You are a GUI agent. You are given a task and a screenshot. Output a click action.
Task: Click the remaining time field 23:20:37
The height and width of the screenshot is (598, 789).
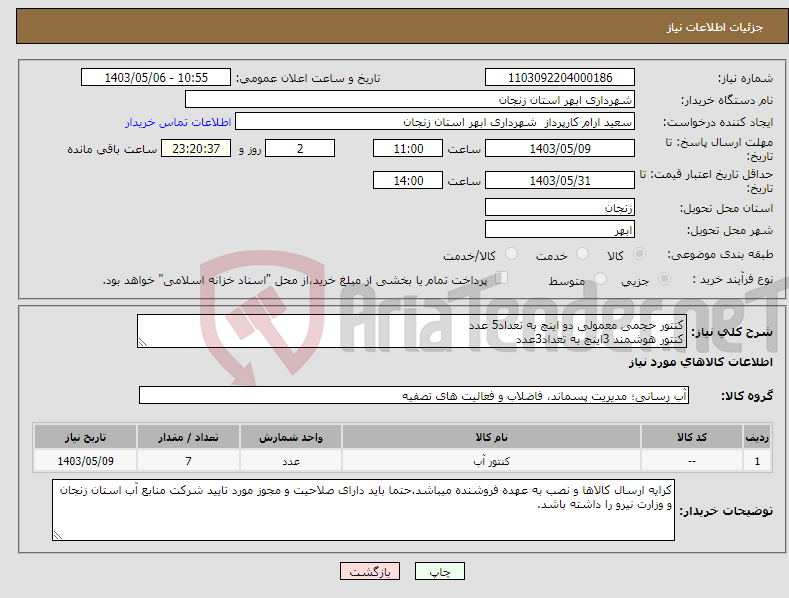pyautogui.click(x=196, y=148)
